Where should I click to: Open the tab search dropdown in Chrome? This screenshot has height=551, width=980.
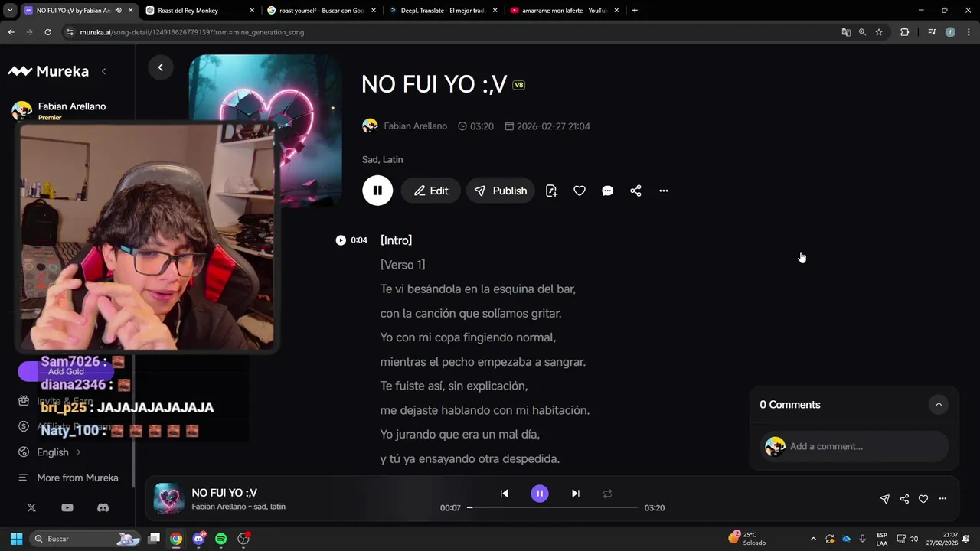tap(9, 11)
